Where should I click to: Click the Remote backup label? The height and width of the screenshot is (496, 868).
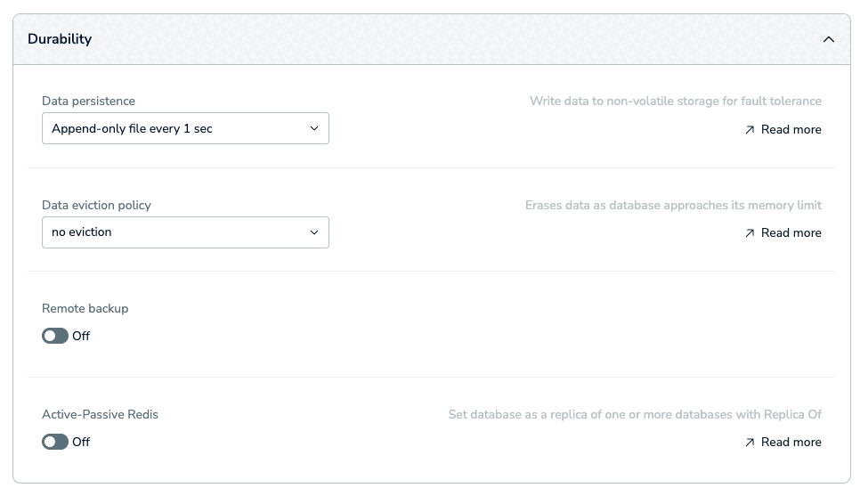[85, 309]
